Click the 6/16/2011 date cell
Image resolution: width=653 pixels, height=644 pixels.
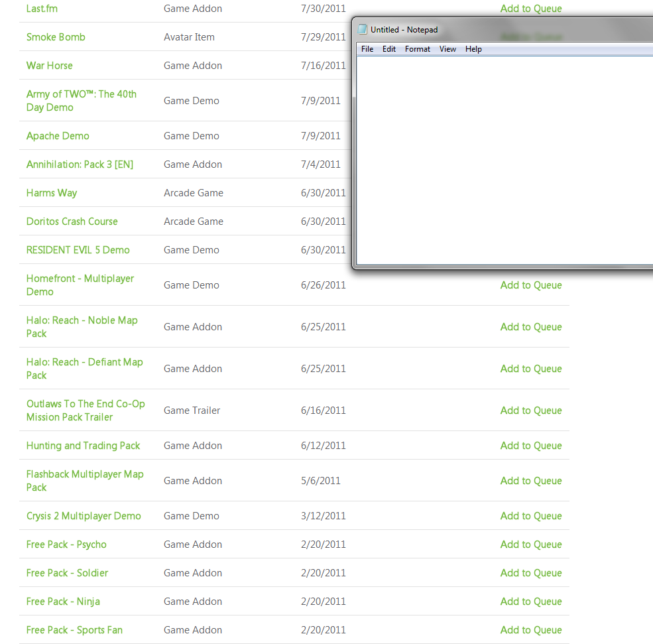point(323,411)
